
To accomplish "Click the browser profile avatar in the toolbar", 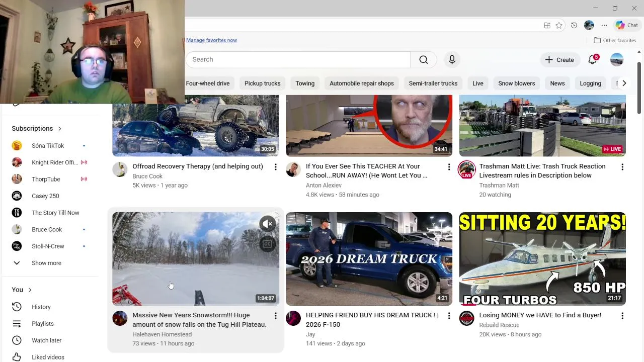I will pos(589,25).
